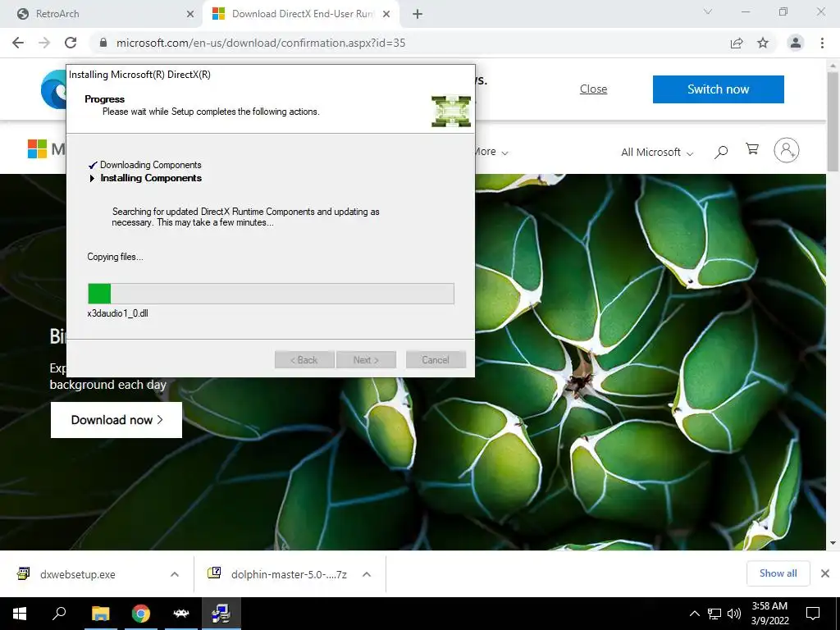Open File Explorer from the taskbar
The image size is (840, 630).
point(100,614)
